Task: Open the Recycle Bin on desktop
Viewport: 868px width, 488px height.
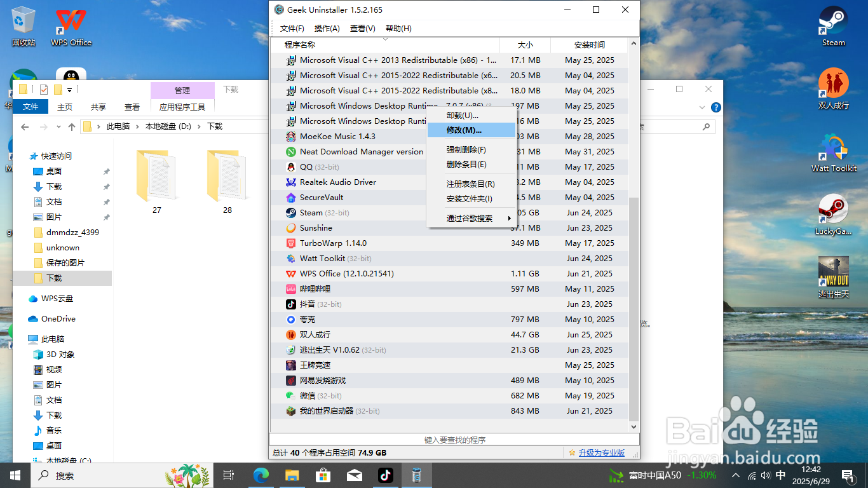Action: 24,27
